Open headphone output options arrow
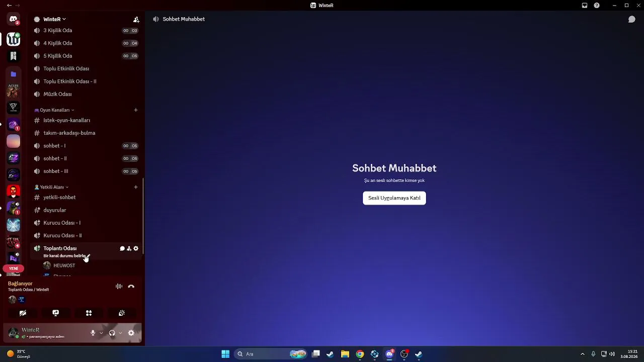 pyautogui.click(x=120, y=333)
